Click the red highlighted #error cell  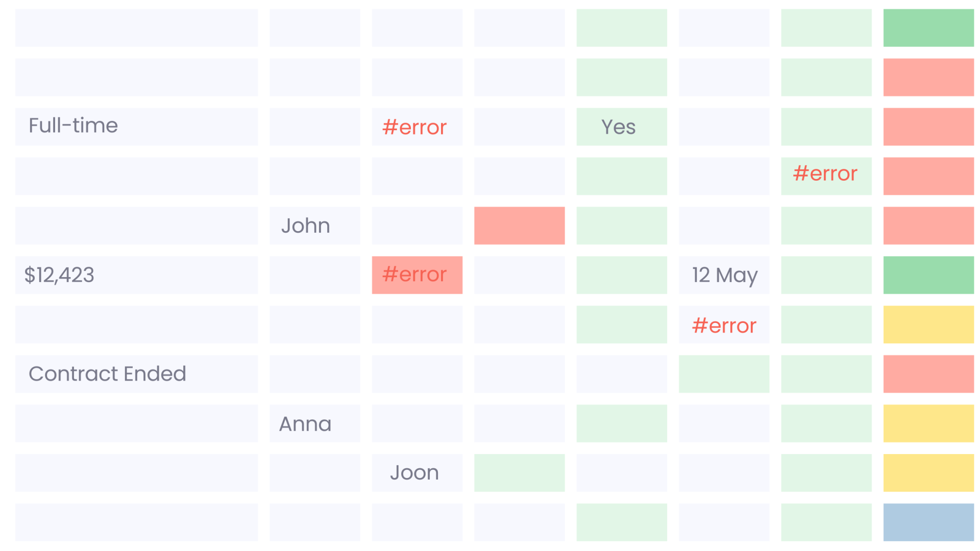tap(417, 275)
